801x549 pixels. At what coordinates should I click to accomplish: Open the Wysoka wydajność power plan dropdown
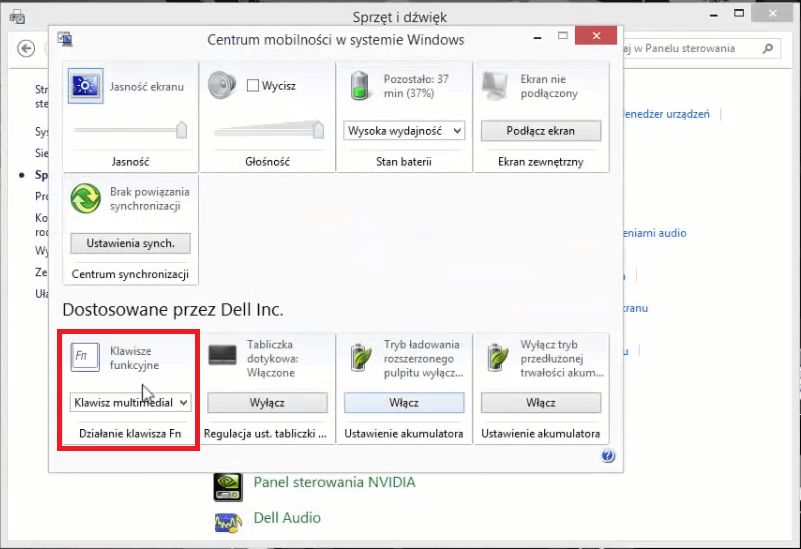(x=404, y=131)
